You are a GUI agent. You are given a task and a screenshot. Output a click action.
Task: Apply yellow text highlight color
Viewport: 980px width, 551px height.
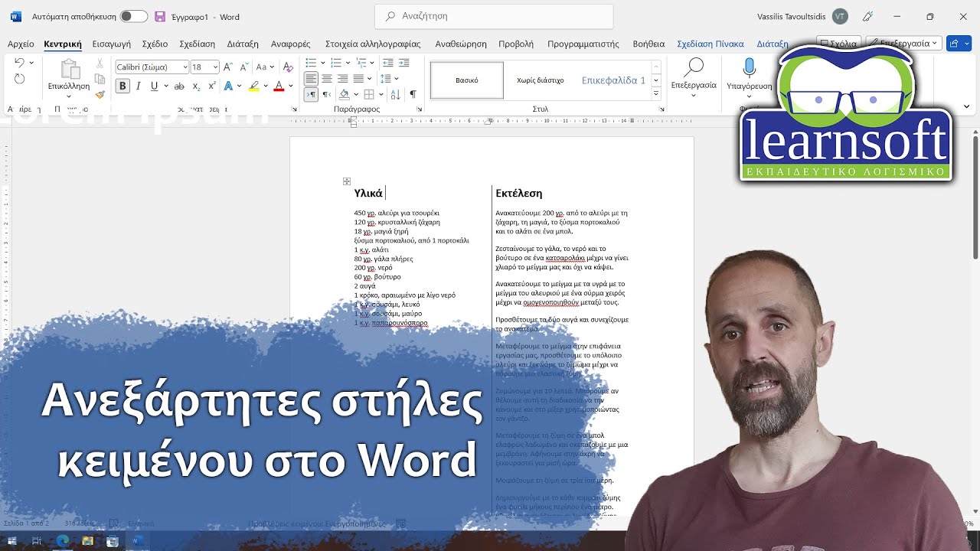(x=254, y=86)
